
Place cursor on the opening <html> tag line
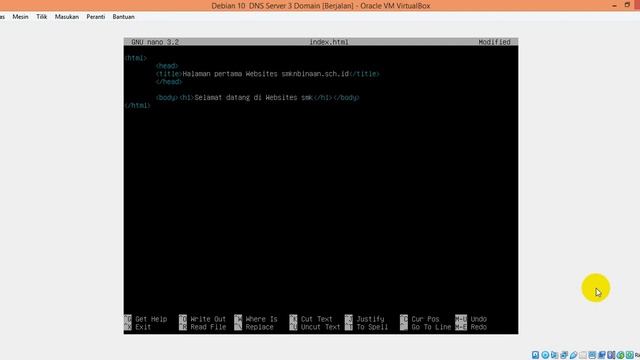click(136, 58)
